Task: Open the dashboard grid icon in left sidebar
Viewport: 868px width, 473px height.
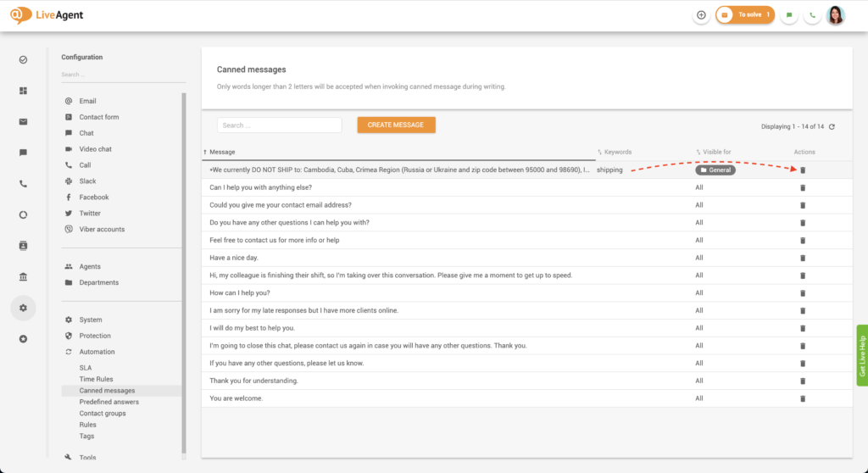Action: click(x=23, y=91)
